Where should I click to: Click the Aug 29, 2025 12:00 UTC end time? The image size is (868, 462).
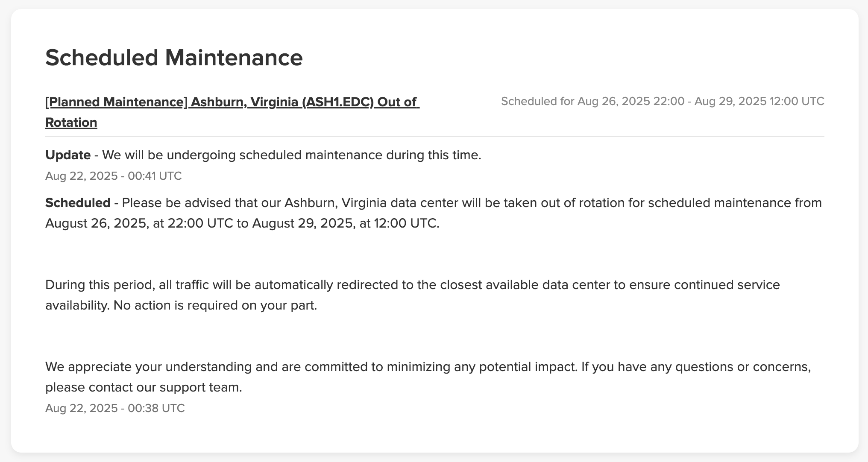[759, 101]
